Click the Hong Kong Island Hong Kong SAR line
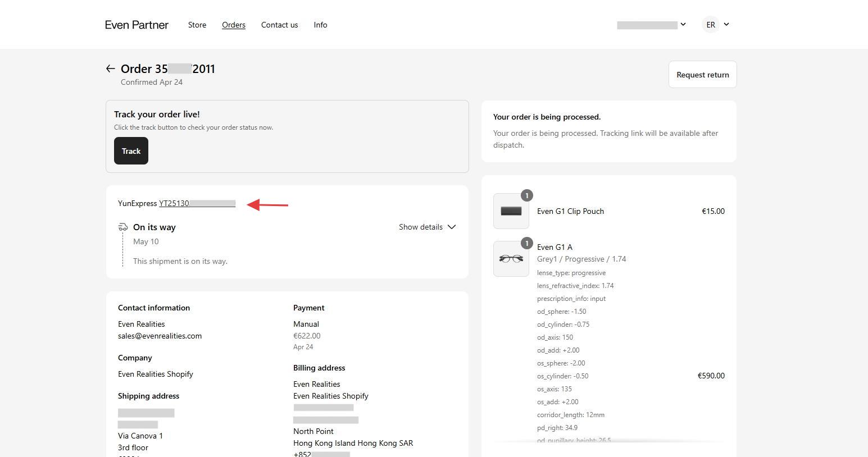Viewport: 868px width, 457px height. [x=353, y=443]
